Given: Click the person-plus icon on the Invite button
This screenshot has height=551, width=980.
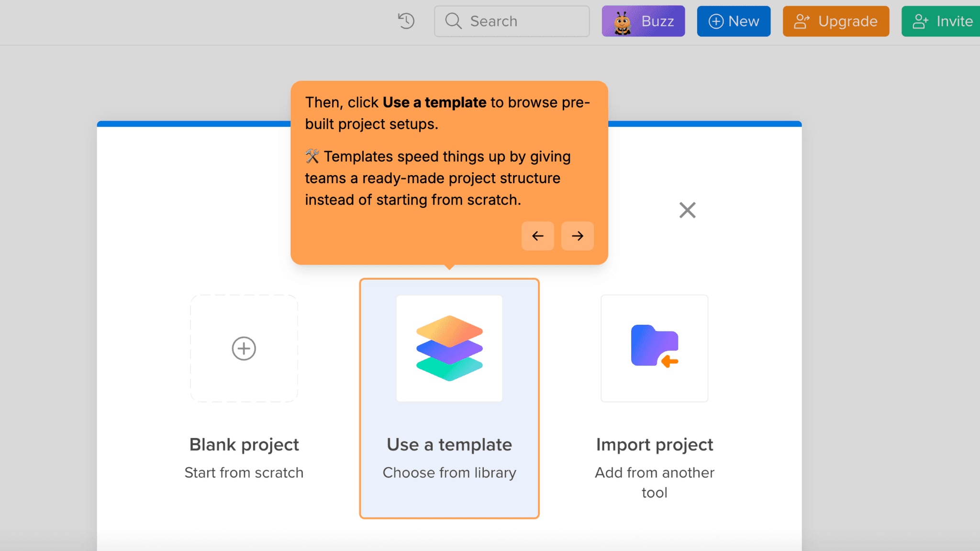Looking at the screenshot, I should coord(920,21).
